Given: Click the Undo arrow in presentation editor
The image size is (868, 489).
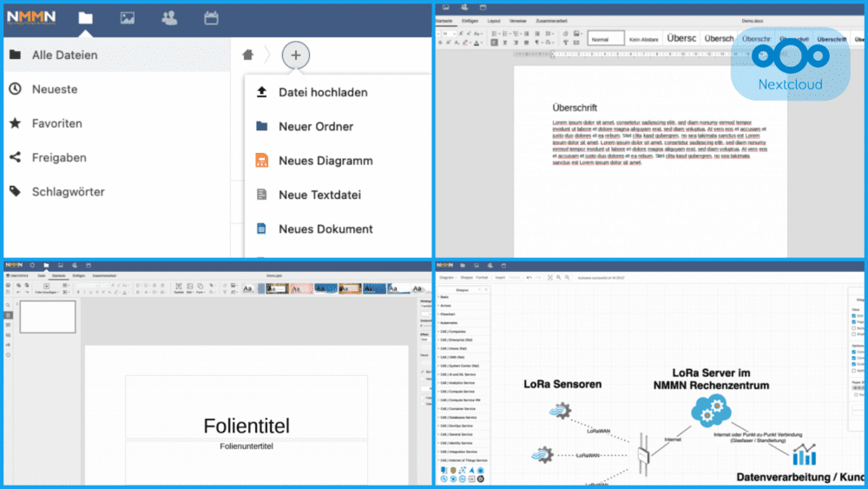Looking at the screenshot, I should 19,293.
